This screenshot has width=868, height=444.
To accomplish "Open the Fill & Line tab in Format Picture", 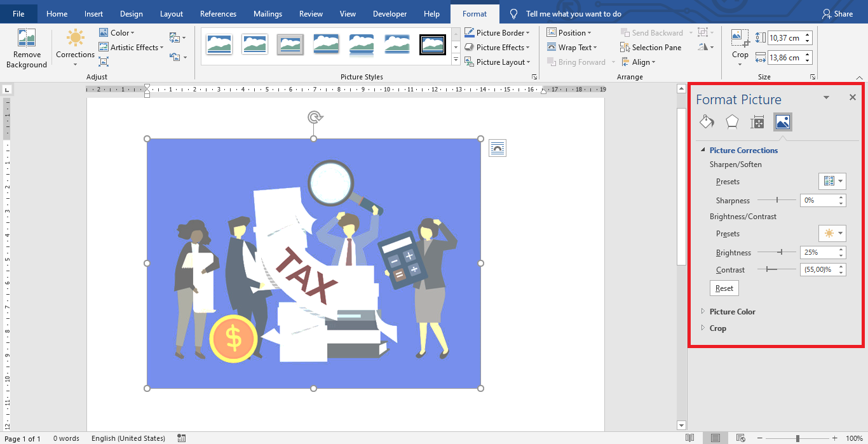I will pos(707,122).
